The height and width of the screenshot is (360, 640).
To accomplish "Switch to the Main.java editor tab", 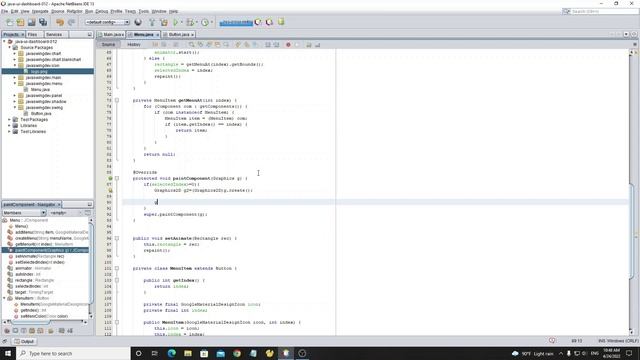I will point(111,35).
